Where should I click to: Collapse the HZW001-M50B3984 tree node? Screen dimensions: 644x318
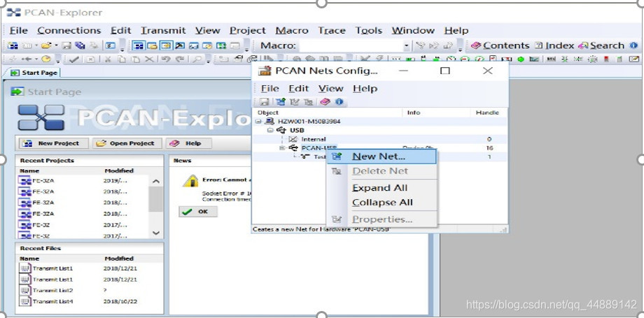tap(258, 122)
